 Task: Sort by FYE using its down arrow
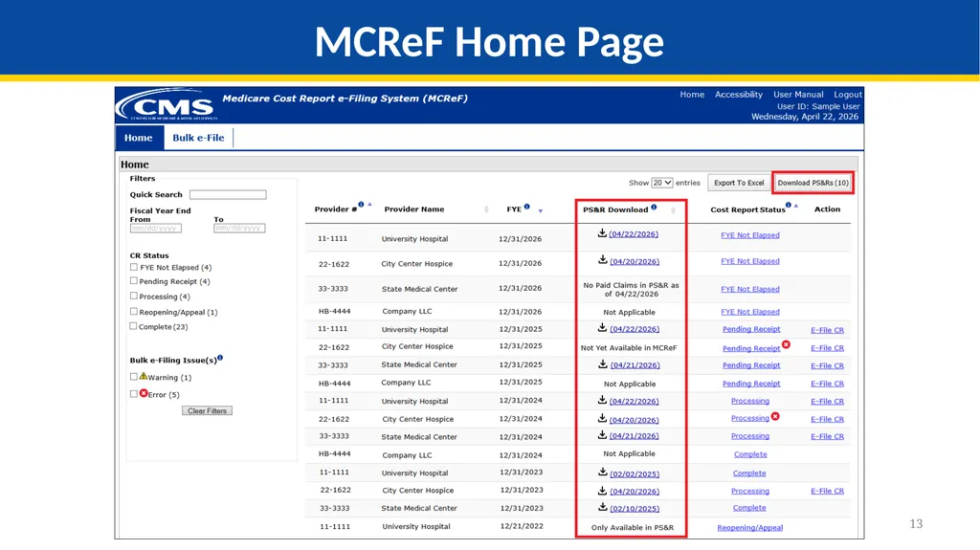pyautogui.click(x=541, y=211)
